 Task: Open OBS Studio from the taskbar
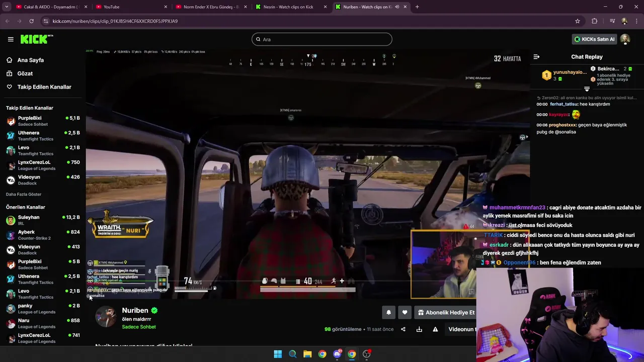click(x=367, y=354)
